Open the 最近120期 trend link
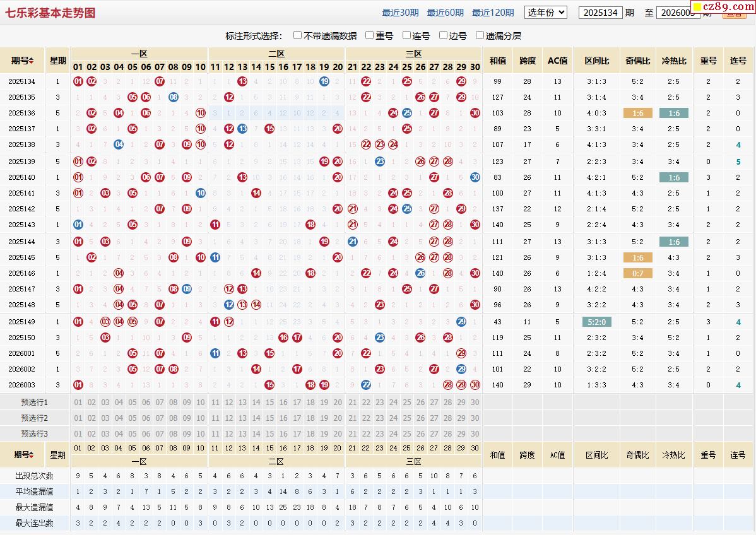This screenshot has height=535, width=756. point(493,13)
